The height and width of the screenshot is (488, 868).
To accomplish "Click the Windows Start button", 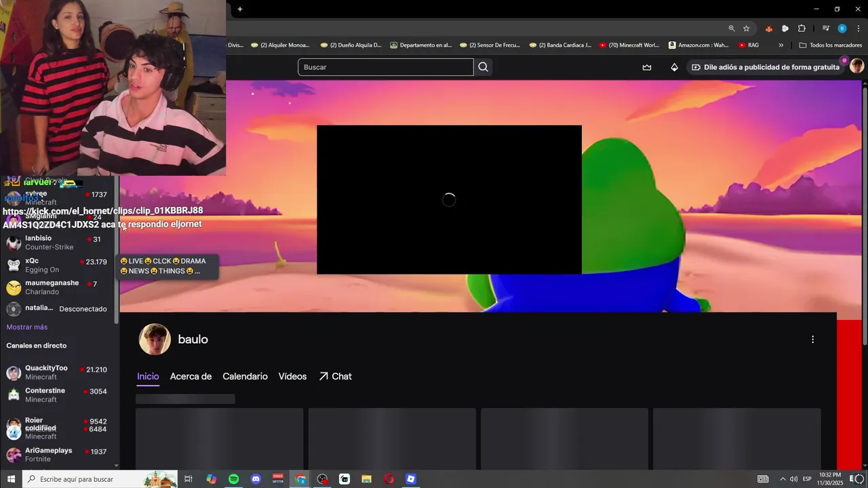I will 11,479.
